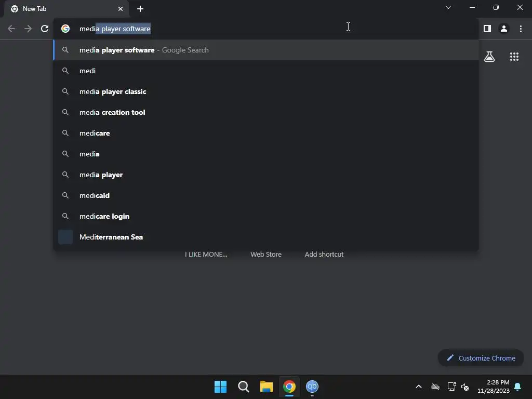Choose 'media player software' Google Search suggestion
This screenshot has height=399, width=532.
pyautogui.click(x=267, y=50)
